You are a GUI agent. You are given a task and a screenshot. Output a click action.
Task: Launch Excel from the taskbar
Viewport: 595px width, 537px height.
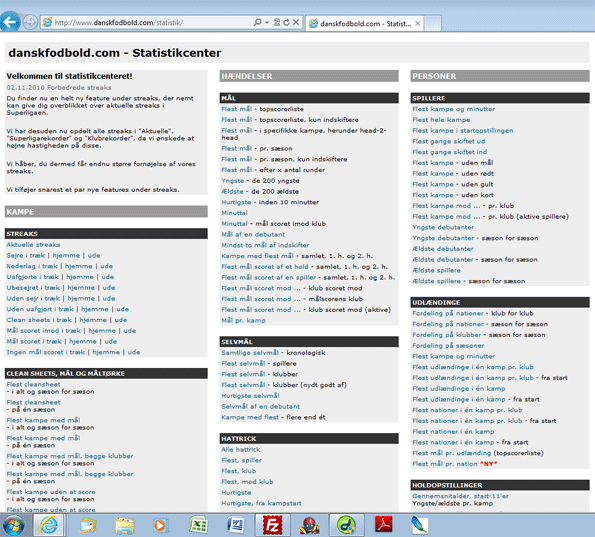198,526
